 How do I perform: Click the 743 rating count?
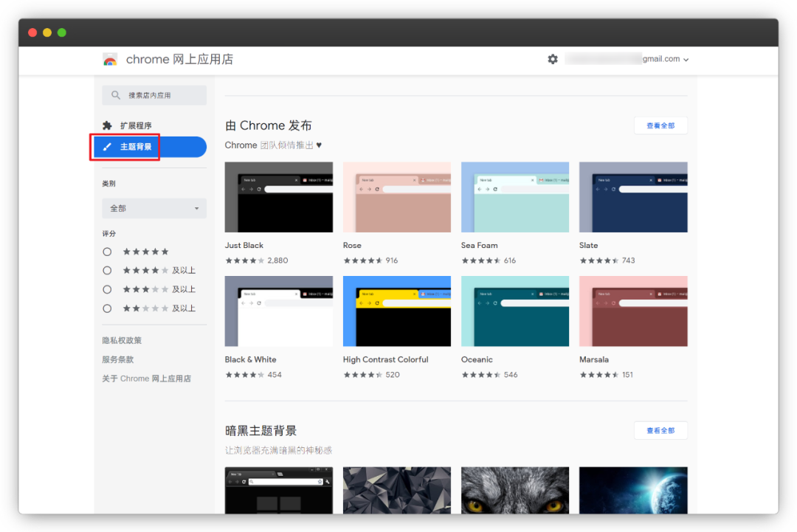(628, 260)
